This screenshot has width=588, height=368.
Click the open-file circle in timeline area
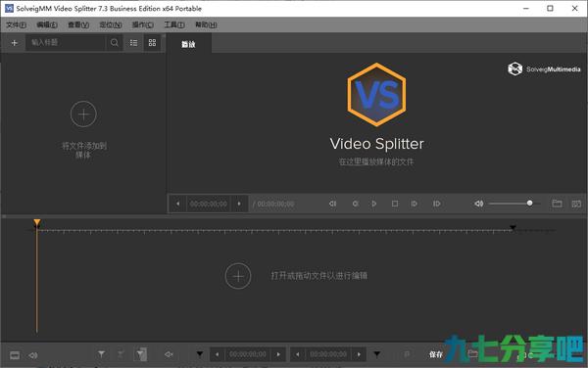click(238, 276)
